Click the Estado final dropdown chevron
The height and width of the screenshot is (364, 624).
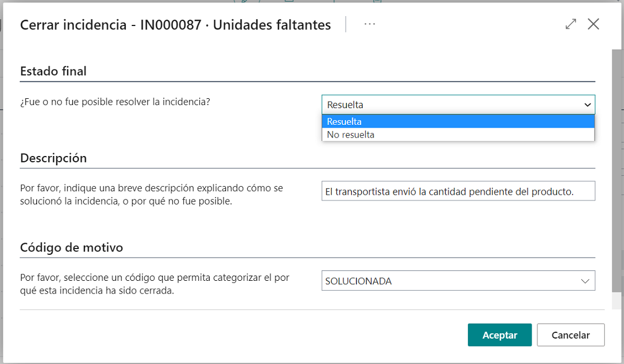pos(588,105)
